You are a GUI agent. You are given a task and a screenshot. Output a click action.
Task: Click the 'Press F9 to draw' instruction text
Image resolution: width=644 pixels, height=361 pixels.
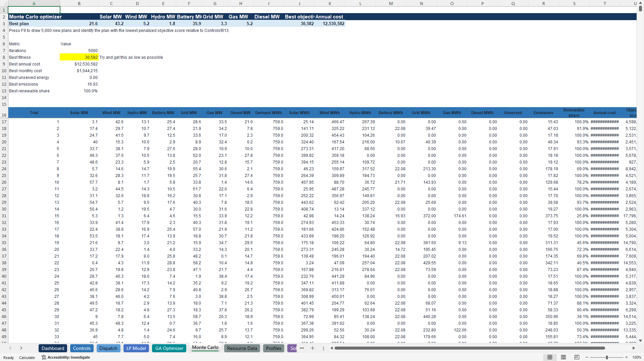119,31
